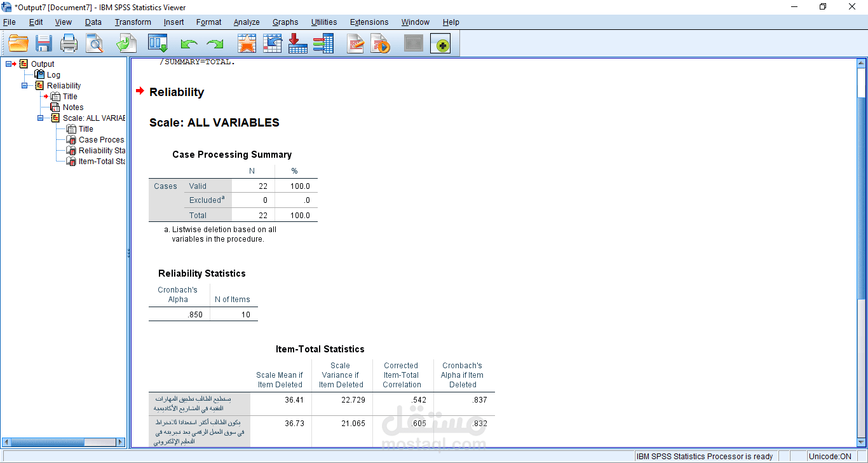
Task: Click the Reliability heading in output
Action: pyautogui.click(x=177, y=92)
